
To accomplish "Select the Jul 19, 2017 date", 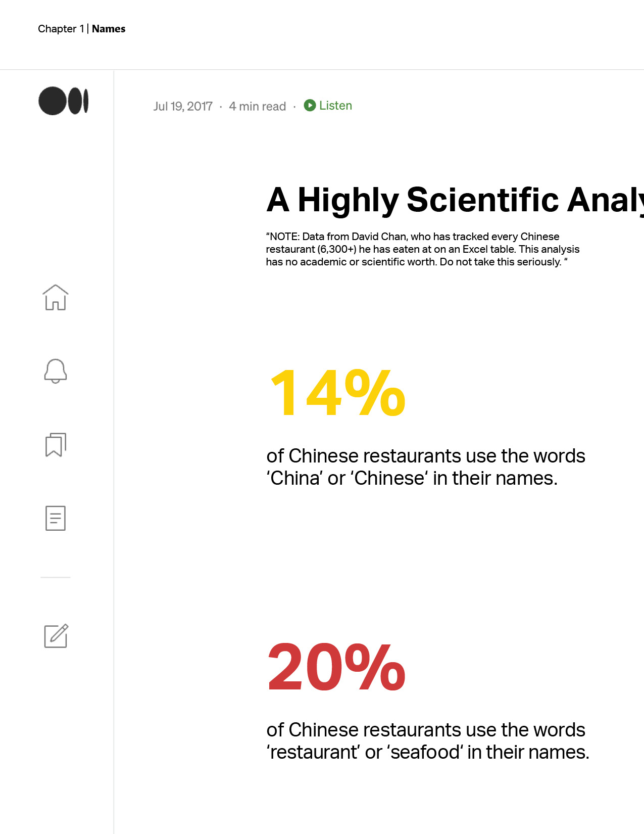I will pyautogui.click(x=183, y=106).
